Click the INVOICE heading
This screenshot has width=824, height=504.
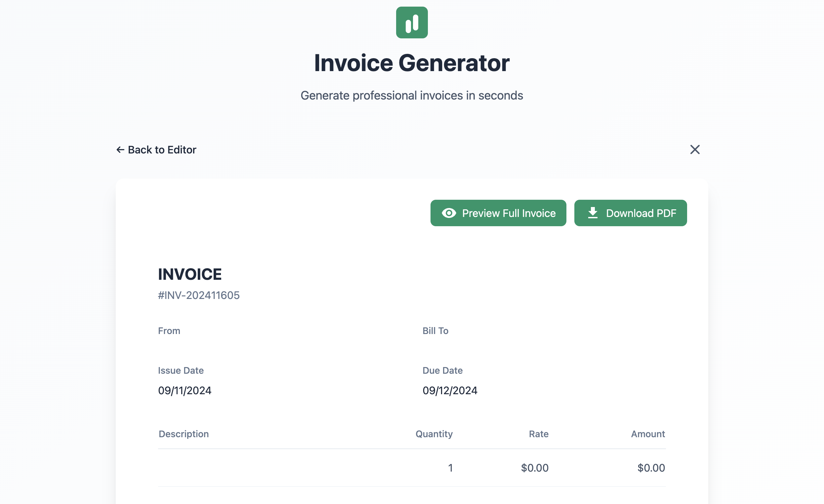click(189, 274)
